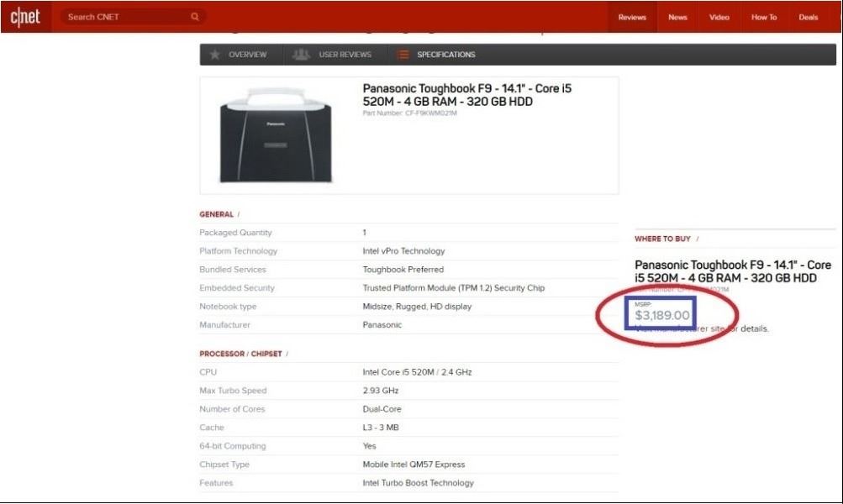Viewport: 843px width, 504px height.
Task: Click the CNET logo
Action: 25,17
